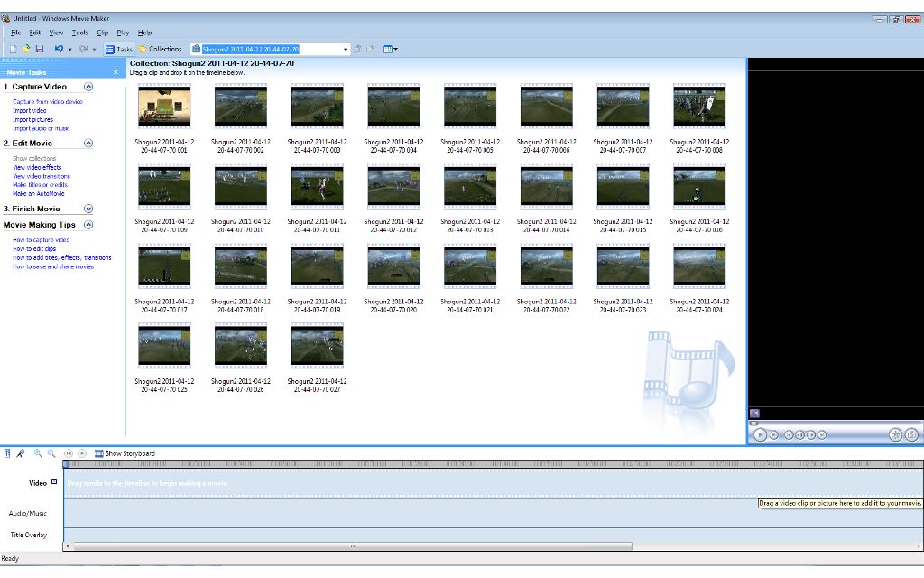The width and height of the screenshot is (924, 578).
Task: Open the Play menu
Action: click(x=123, y=33)
